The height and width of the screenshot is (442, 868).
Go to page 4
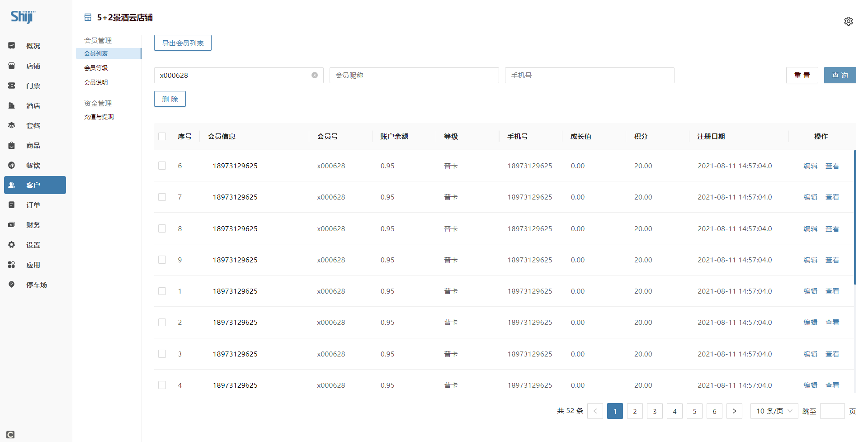(675, 411)
